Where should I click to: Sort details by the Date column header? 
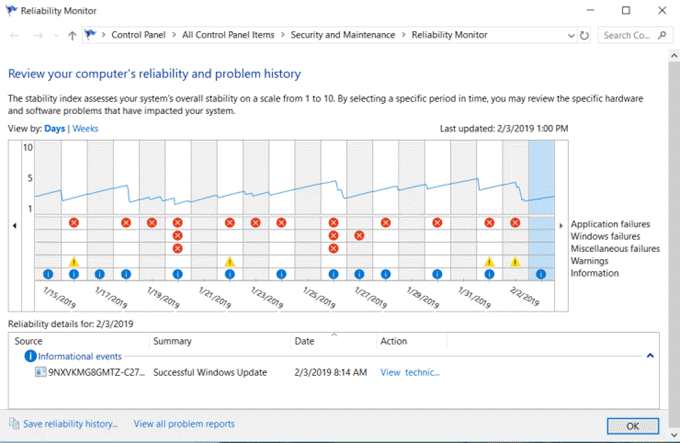point(305,341)
